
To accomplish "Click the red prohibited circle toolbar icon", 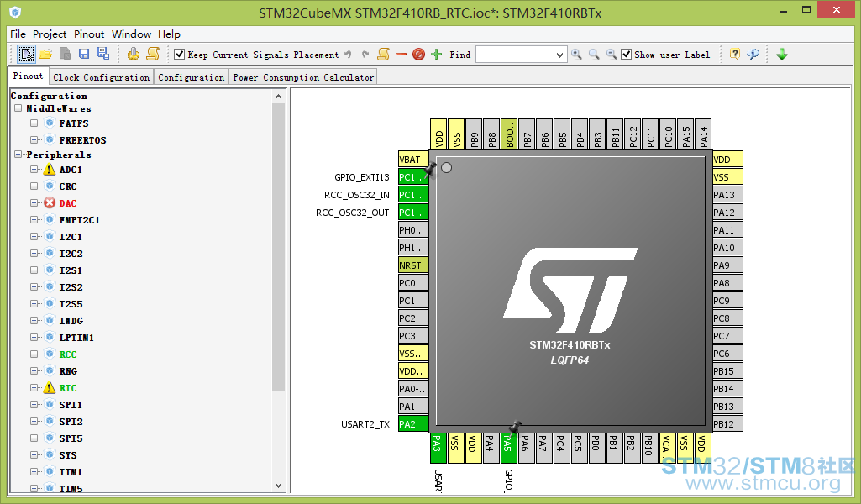I will [418, 55].
